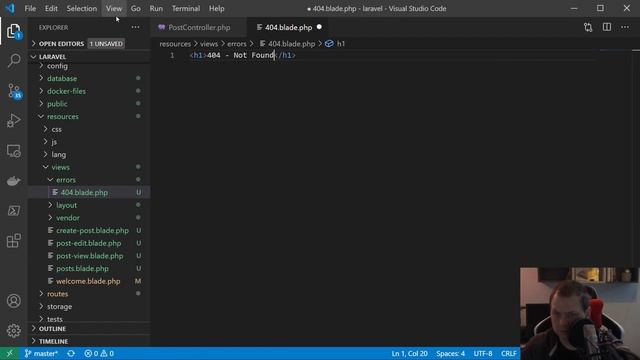640x360 pixels.
Task: Open post-view.blade.php in the file tree
Action: point(89,256)
